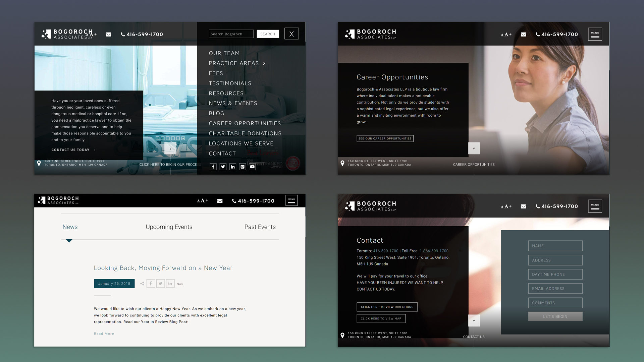Click the Twitter icon in the menu footer
Image resolution: width=644 pixels, height=362 pixels.
(223, 167)
